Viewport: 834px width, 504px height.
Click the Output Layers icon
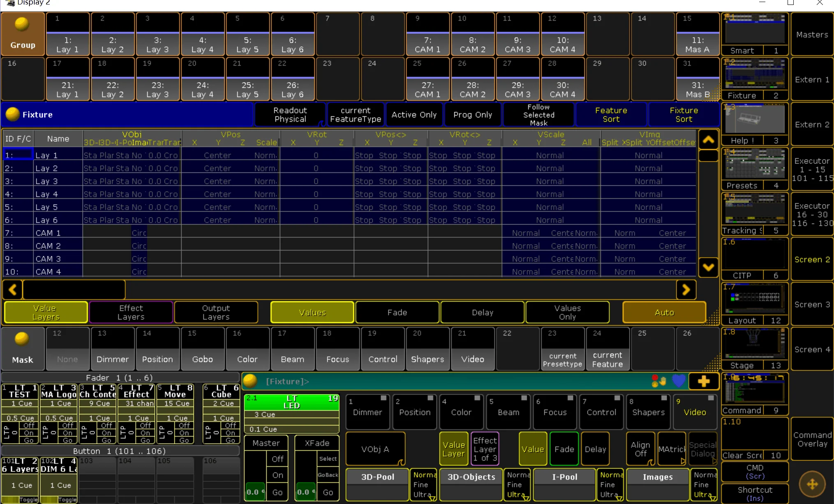click(216, 313)
